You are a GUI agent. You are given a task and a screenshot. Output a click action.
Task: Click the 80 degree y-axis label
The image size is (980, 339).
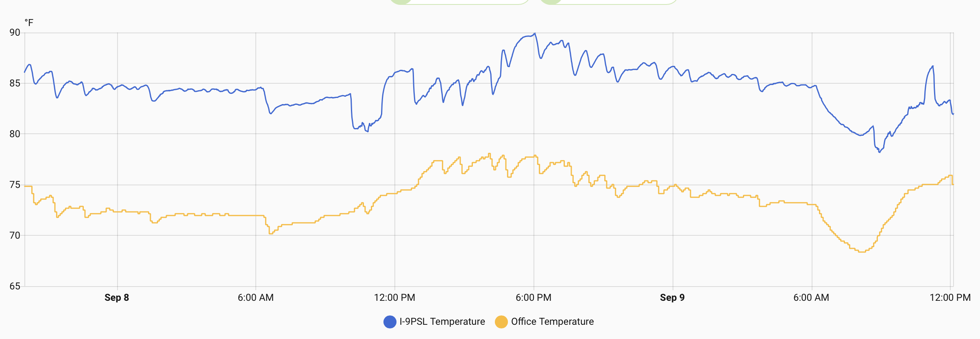15,134
